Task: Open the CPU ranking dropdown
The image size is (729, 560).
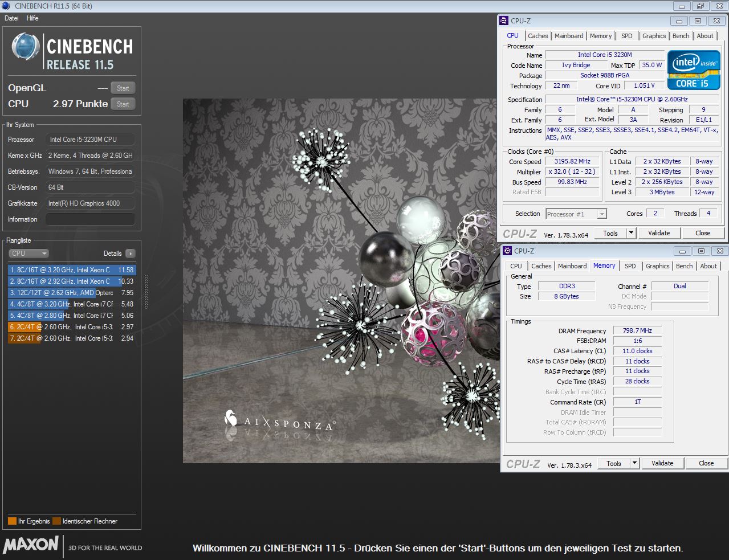Action: (28, 254)
